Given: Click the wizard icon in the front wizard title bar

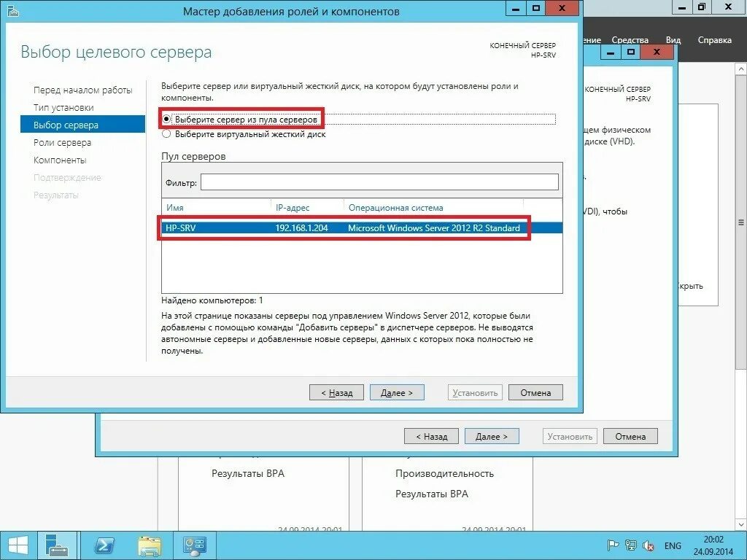Looking at the screenshot, I should 13,10.
